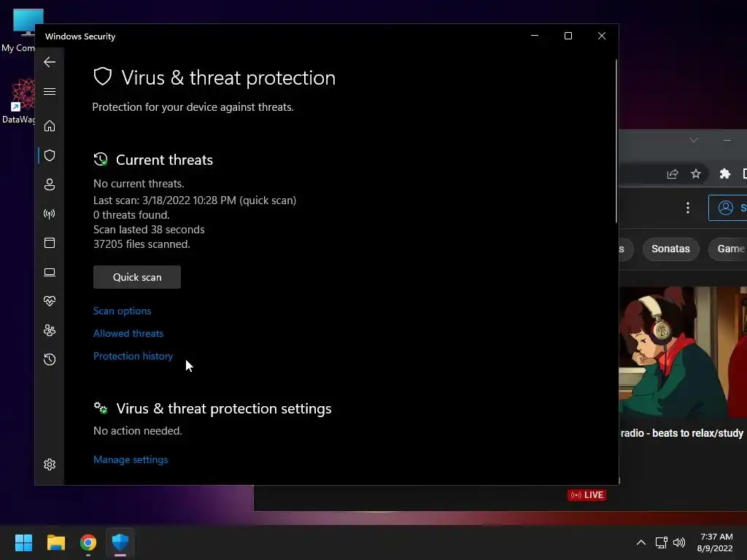Open Windows Security settings gear
The height and width of the screenshot is (560, 747).
50,464
